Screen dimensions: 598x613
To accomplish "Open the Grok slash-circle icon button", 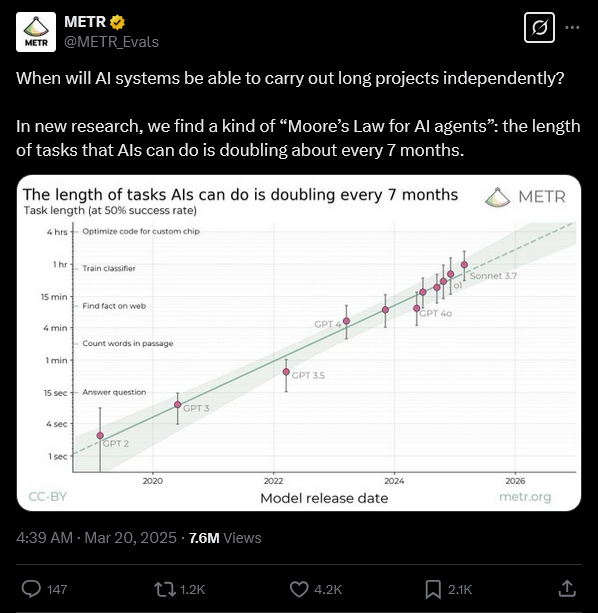I will (x=539, y=27).
